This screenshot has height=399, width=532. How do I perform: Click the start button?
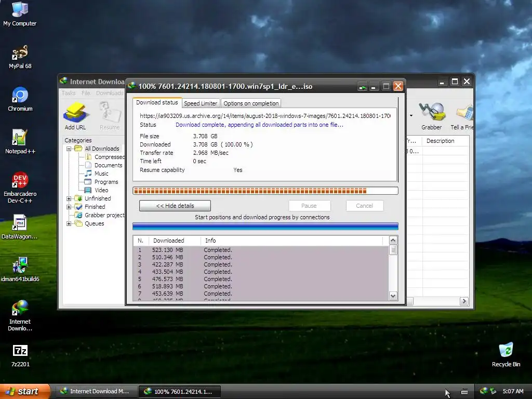click(x=25, y=391)
